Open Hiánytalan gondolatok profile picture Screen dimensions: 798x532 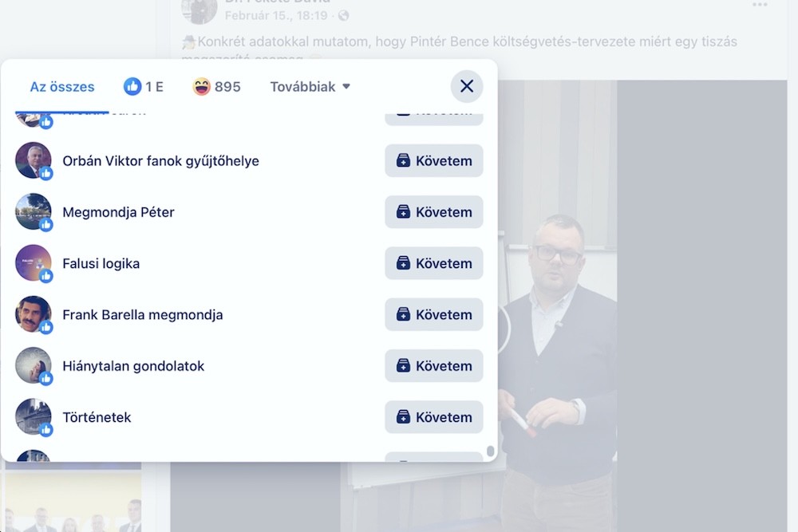[34, 365]
